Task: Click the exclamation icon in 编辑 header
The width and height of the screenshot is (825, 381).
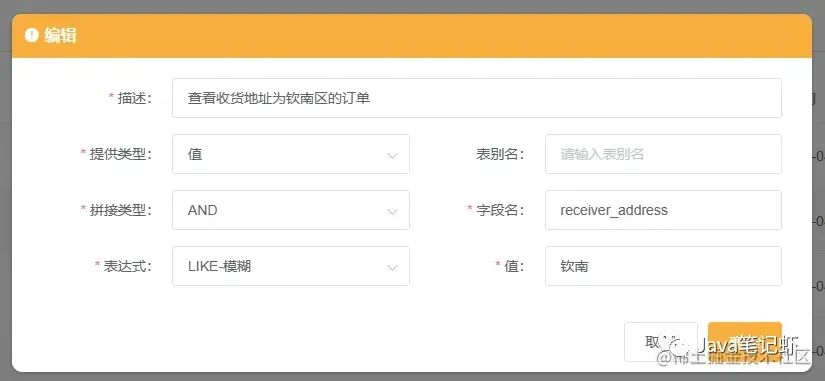Action: pyautogui.click(x=32, y=35)
